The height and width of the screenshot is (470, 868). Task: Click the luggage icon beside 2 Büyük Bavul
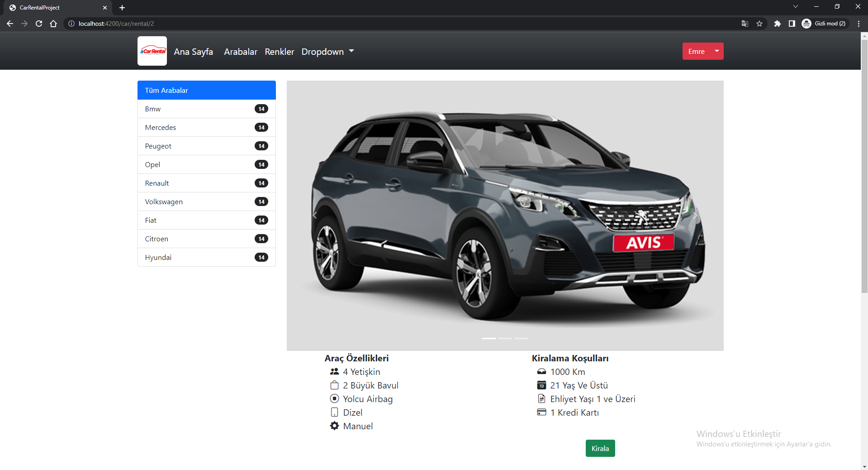(x=335, y=385)
